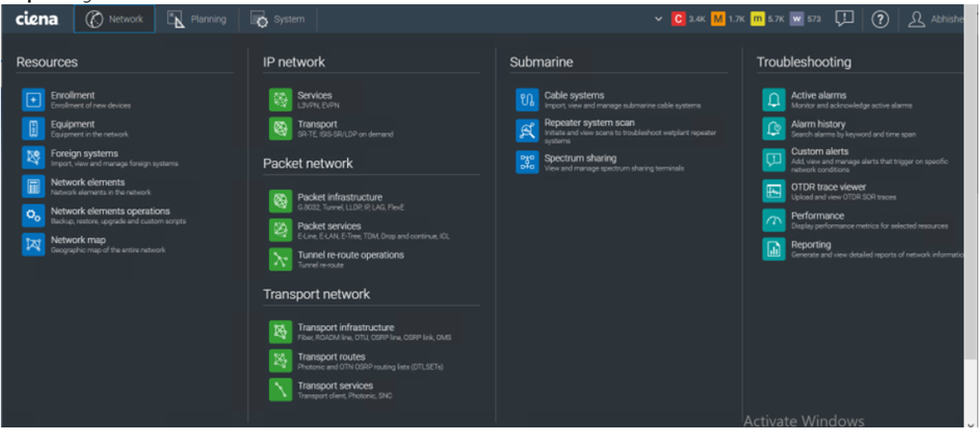Image resolution: width=980 pixels, height=430 pixels.
Task: Go to Repeater system scan
Action: pos(589,123)
